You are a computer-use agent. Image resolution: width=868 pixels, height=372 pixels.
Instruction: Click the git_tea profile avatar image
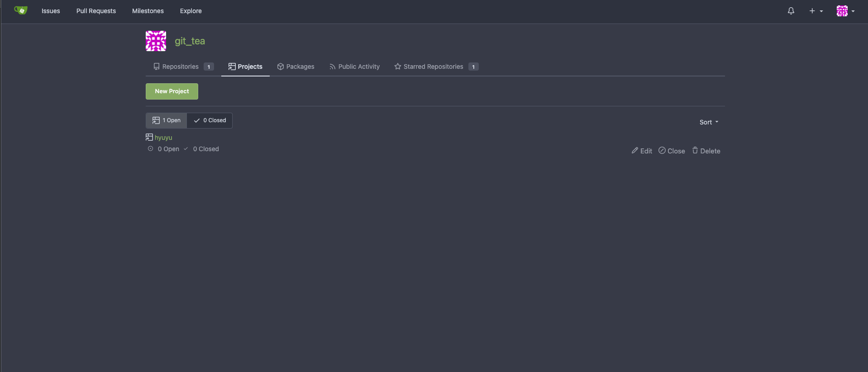tap(156, 41)
